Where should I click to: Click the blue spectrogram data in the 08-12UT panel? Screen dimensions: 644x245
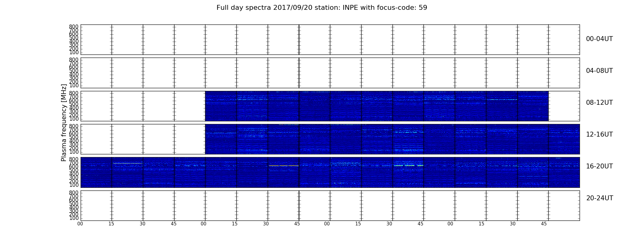tap(377, 106)
